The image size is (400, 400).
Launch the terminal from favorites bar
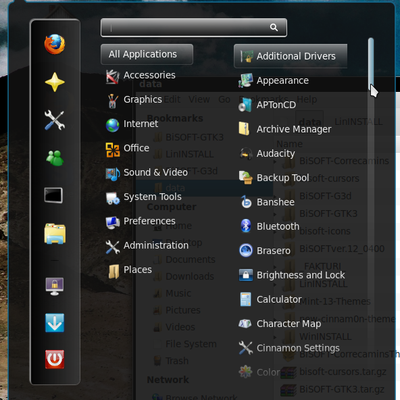[54, 195]
